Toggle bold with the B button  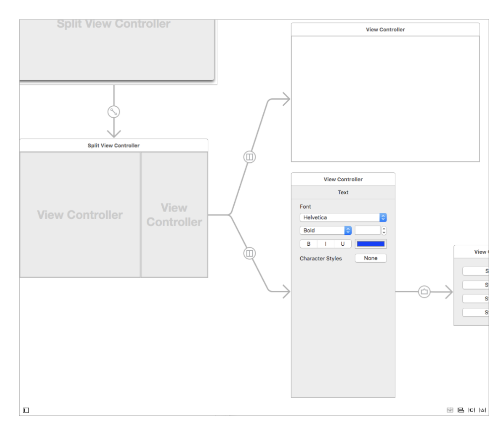(309, 243)
